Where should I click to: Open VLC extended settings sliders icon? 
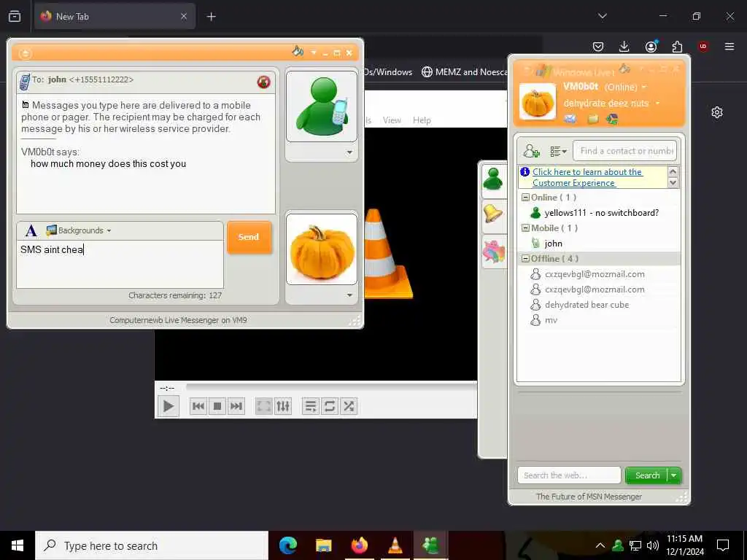[283, 406]
